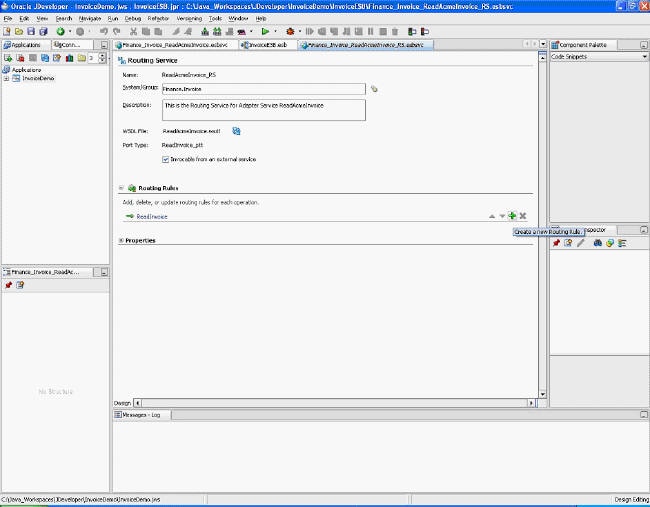Image resolution: width=650 pixels, height=507 pixels.
Task: Click the icon next to WSDL File name
Action: click(236, 131)
